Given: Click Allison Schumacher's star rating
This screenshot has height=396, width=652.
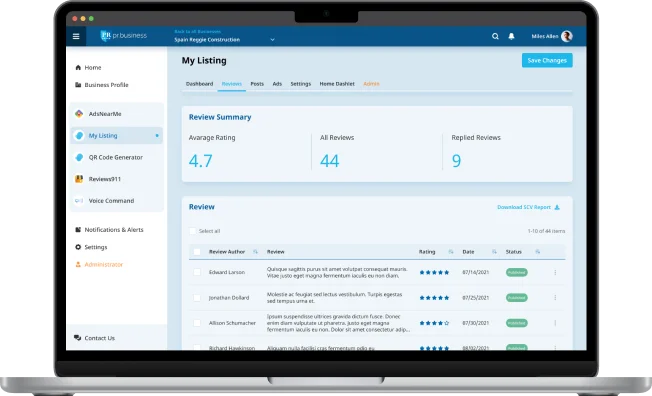Looking at the screenshot, I should point(434,323).
